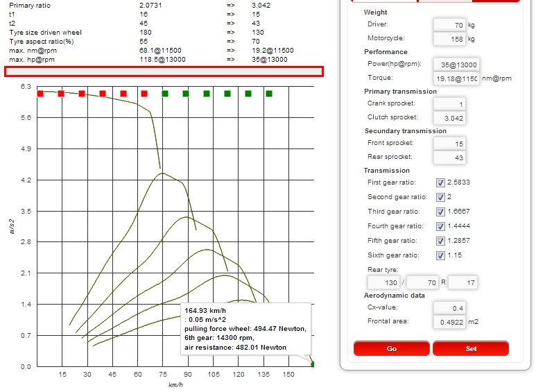Click the green data point at 164.93 km/h
Screen dimensions: 536x392
point(313,364)
